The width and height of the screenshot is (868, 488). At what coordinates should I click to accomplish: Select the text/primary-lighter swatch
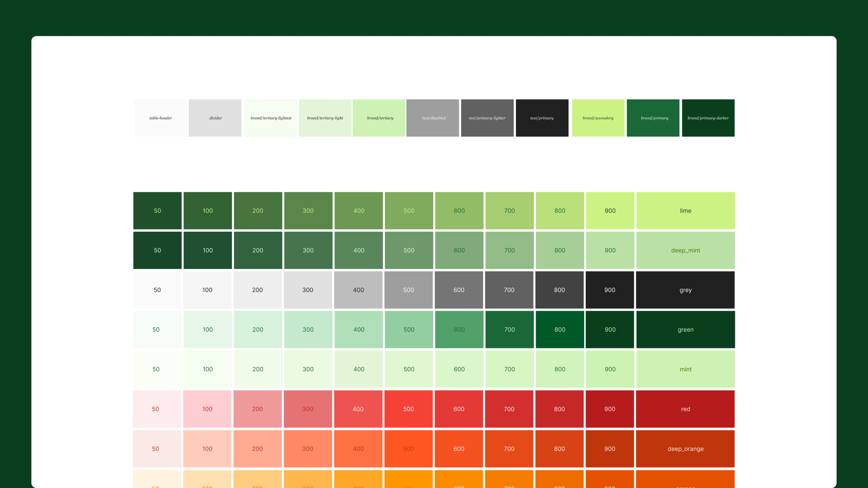[487, 118]
